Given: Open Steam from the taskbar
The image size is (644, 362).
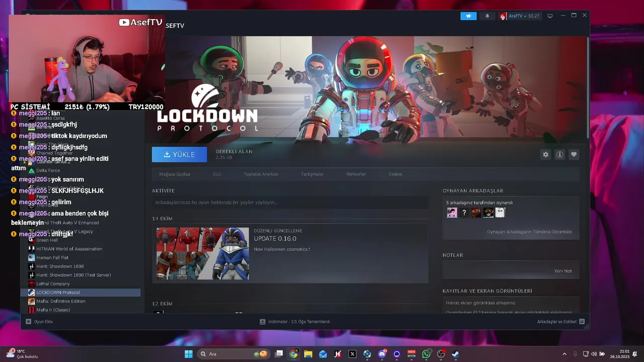Looking at the screenshot, I should (x=456, y=354).
